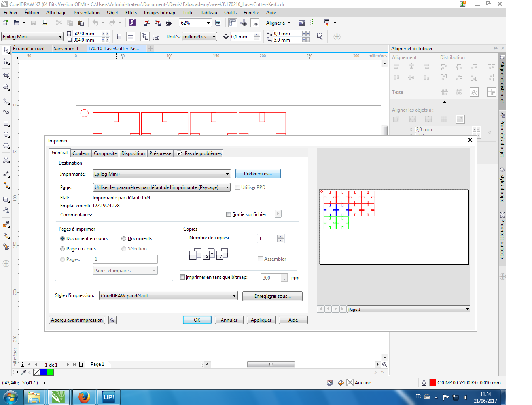The height and width of the screenshot is (405, 532).
Task: Toggle the Show Grid icon
Action: pyautogui.click(x=244, y=23)
